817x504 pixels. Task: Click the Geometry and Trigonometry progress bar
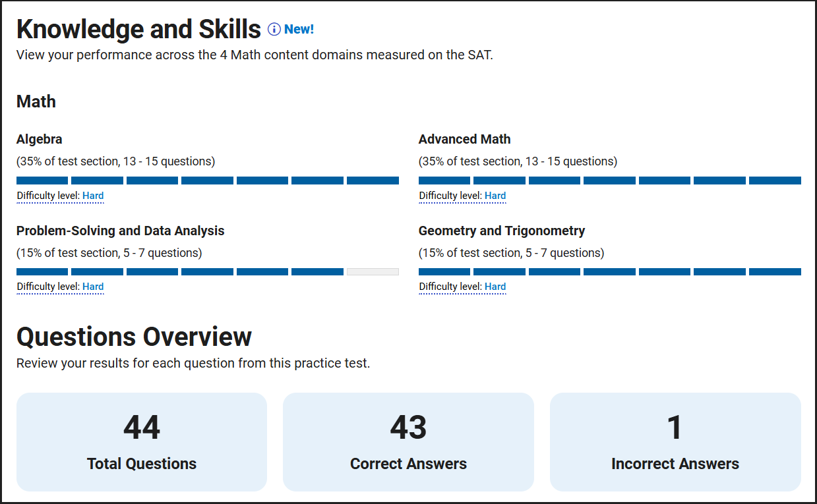coord(610,271)
